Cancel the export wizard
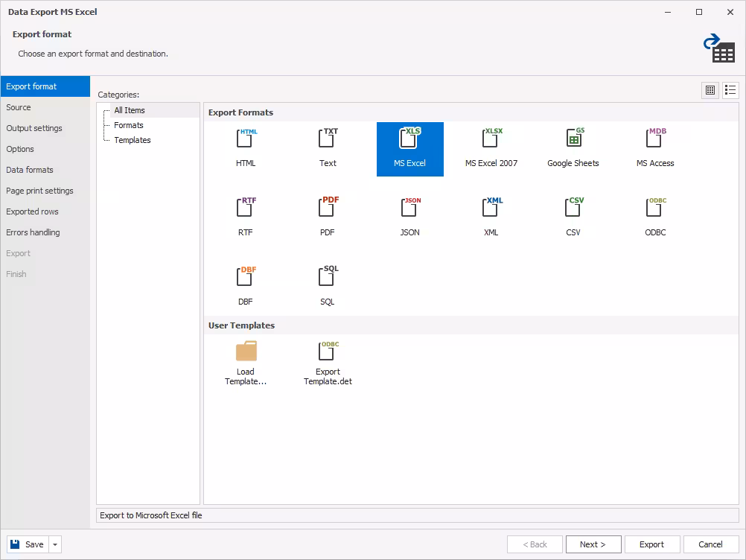This screenshot has width=746, height=560. click(x=711, y=544)
